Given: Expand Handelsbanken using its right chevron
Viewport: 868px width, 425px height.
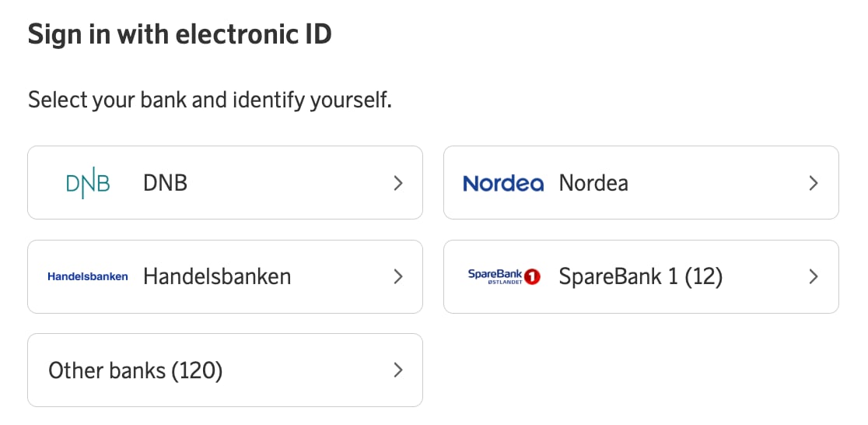Looking at the screenshot, I should point(398,276).
